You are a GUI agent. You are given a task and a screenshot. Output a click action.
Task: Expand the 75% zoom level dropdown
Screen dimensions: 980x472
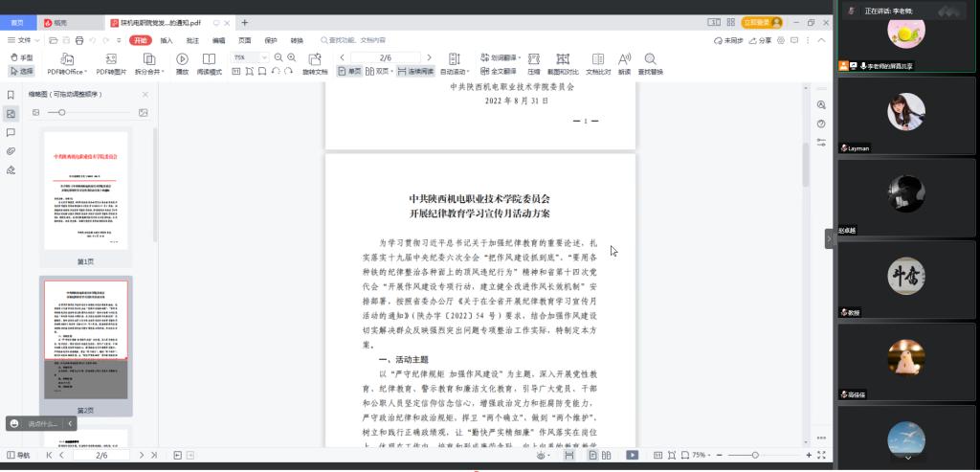(x=265, y=57)
